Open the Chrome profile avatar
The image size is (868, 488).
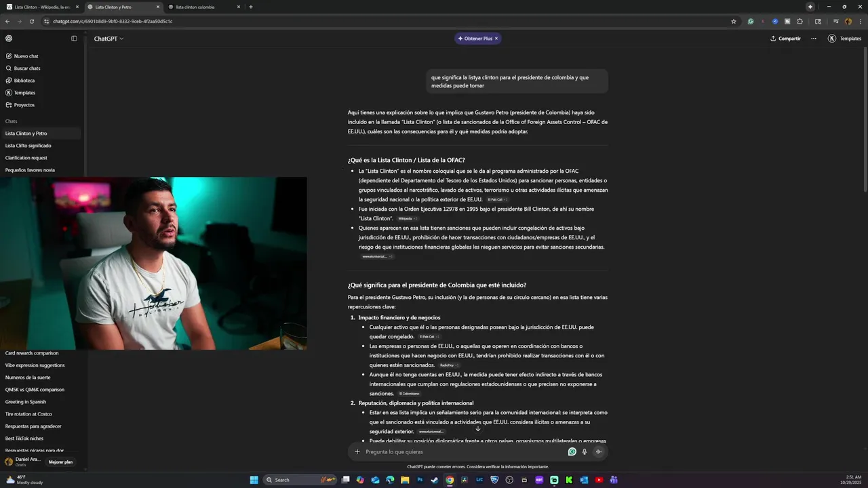click(848, 21)
